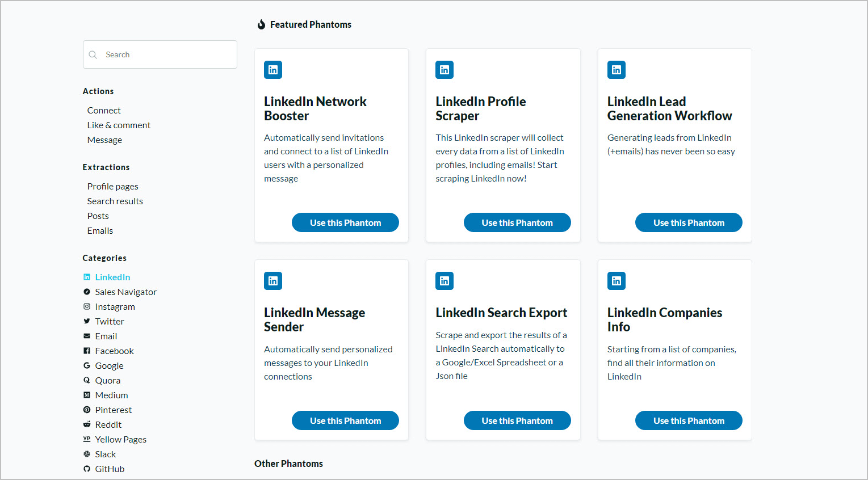
Task: Choose the Sales Navigator category
Action: coord(125,292)
